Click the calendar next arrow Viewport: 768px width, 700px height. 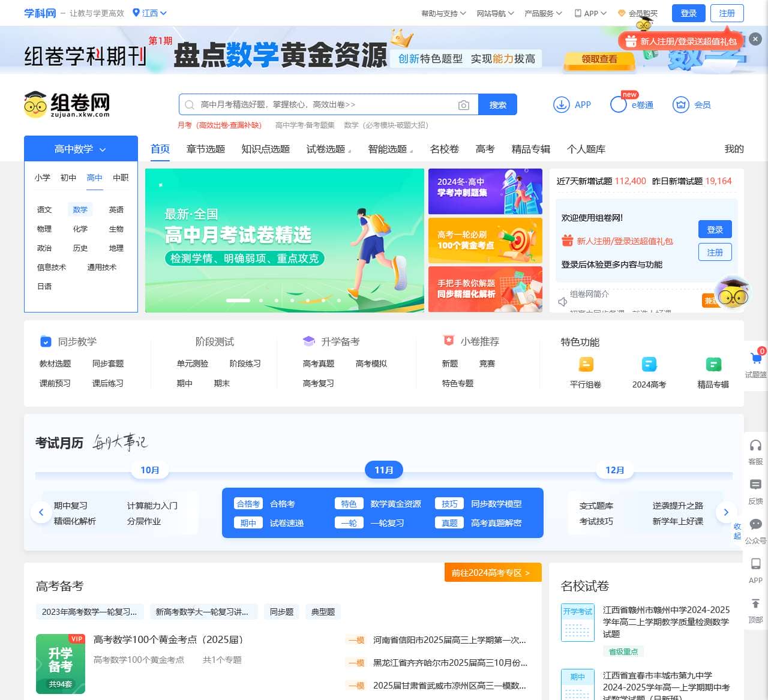coord(726,512)
